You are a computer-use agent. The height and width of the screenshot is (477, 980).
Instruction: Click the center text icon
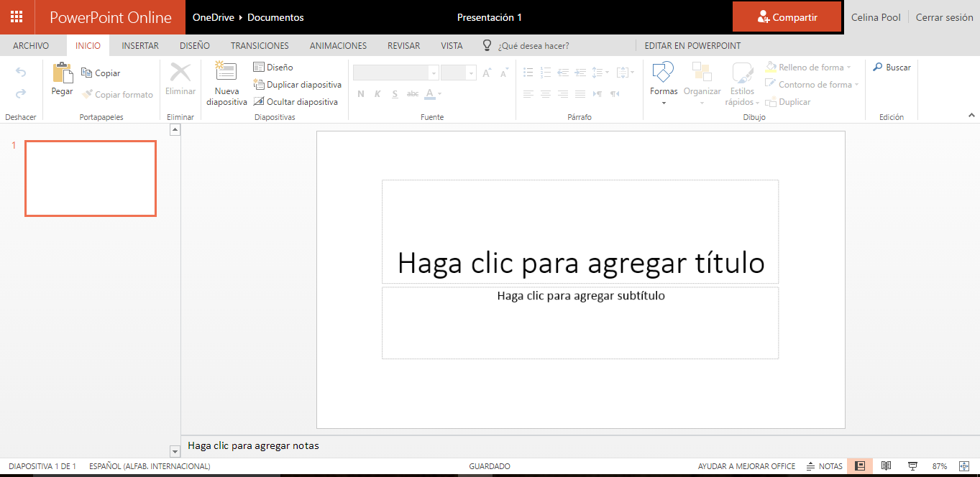(546, 94)
